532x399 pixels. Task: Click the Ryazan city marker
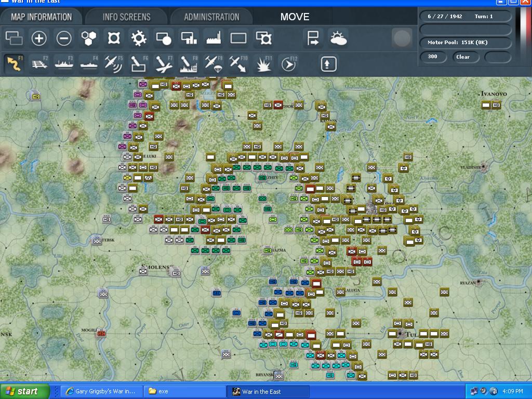pyautogui.click(x=478, y=282)
